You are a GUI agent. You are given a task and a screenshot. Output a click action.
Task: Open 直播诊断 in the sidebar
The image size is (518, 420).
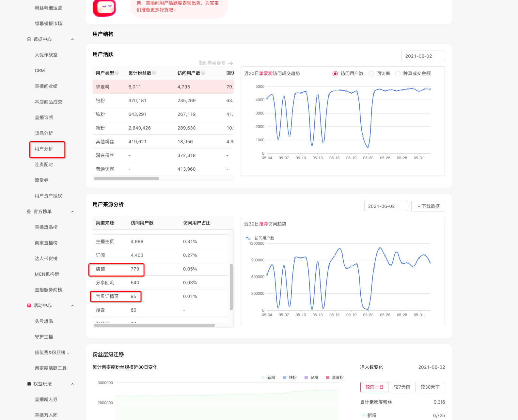(x=44, y=117)
